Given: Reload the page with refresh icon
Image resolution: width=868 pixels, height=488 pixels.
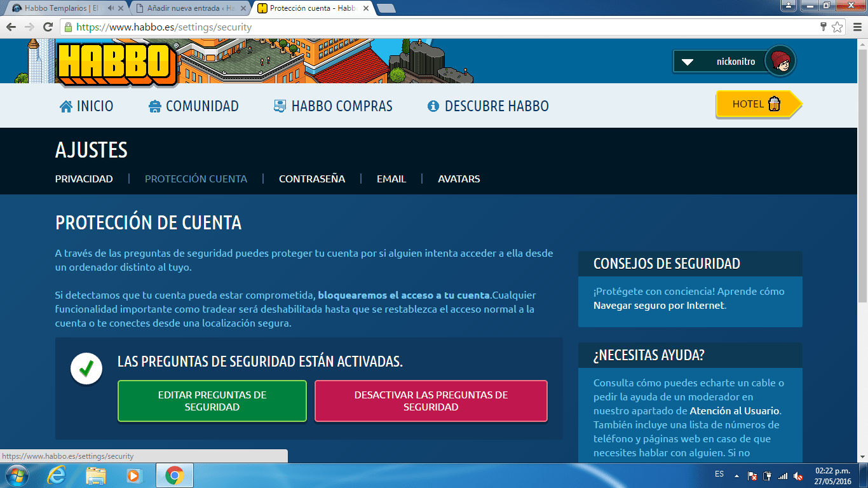Looking at the screenshot, I should 48,27.
